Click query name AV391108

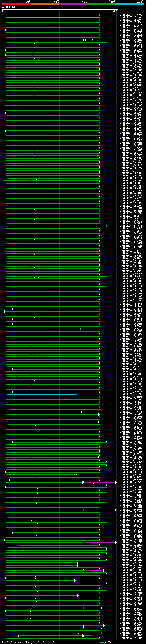pyautogui.click(x=8, y=8)
